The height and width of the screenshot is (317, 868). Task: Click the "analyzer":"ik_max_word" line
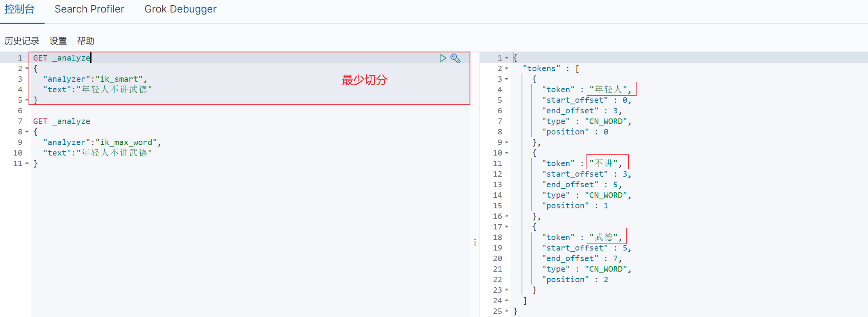(102, 142)
